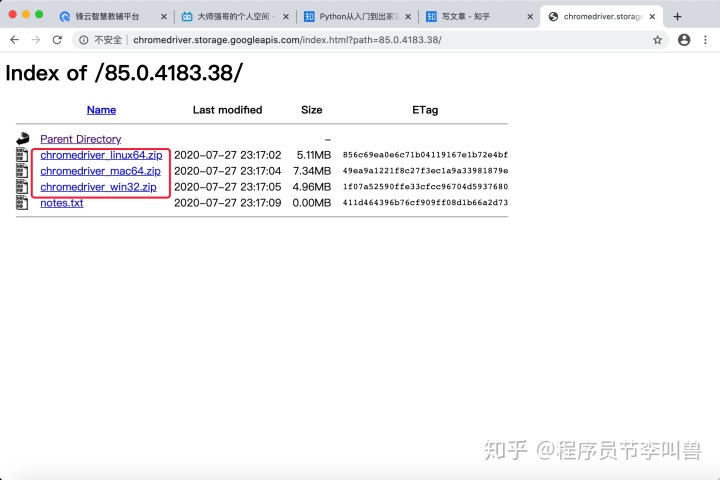720x480 pixels.
Task: Select the chromedriver.storage tab
Action: (602, 17)
